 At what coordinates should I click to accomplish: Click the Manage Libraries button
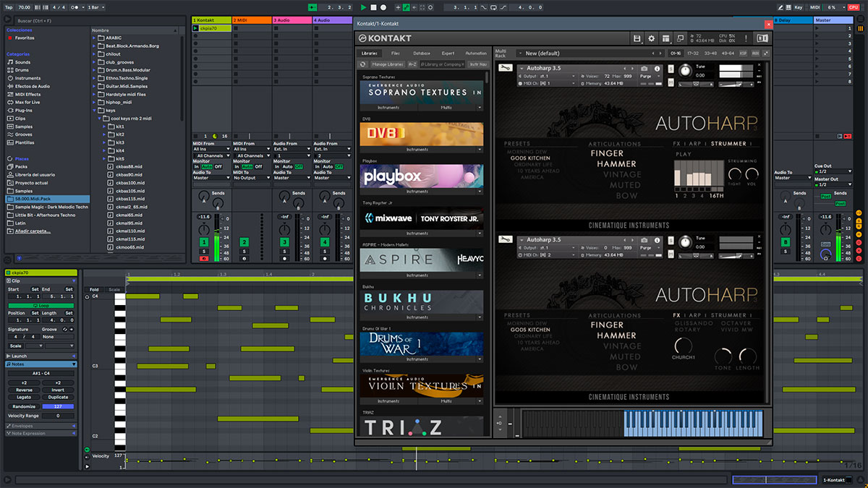click(x=388, y=64)
